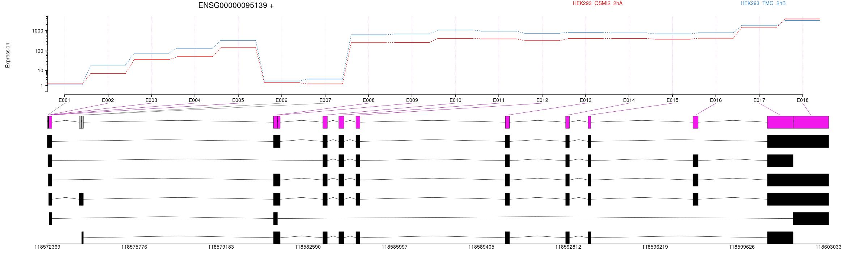Select exon label E014
Viewport: 868px width, 253px height.
tap(629, 100)
